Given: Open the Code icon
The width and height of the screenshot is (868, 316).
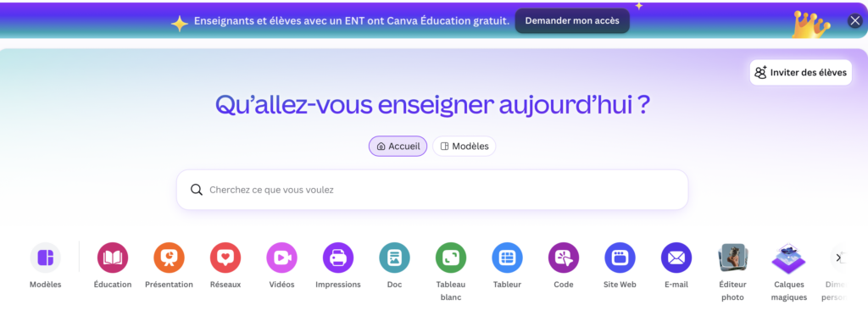Looking at the screenshot, I should (564, 258).
